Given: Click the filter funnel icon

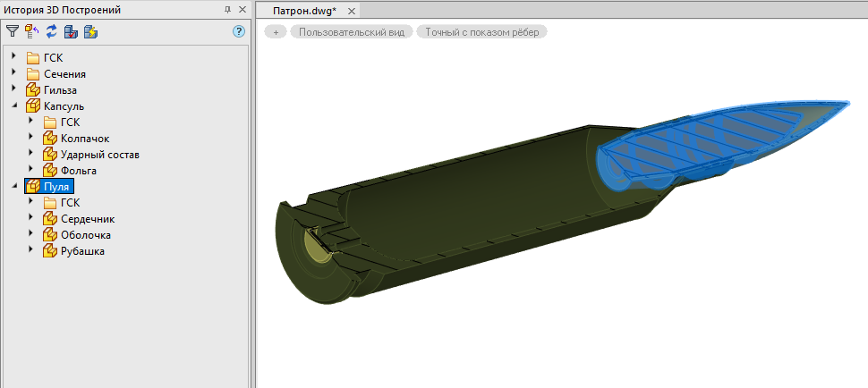Looking at the screenshot, I should click(x=13, y=31).
